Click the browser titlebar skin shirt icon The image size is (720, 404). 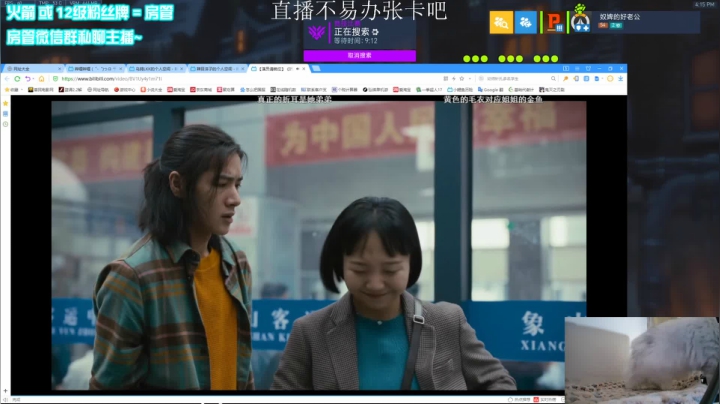coord(588,69)
